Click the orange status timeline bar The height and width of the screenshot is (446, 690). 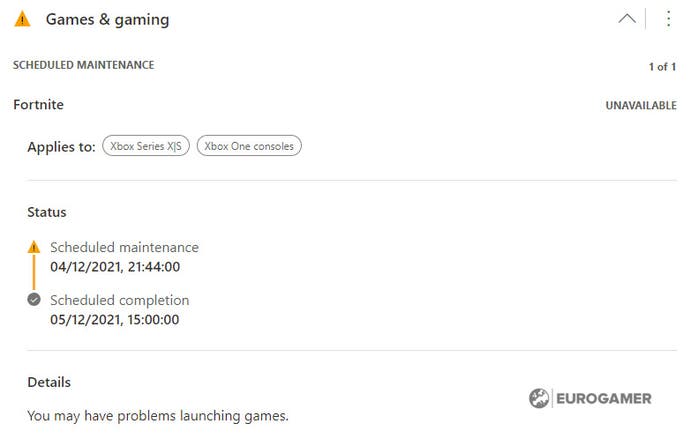[34, 273]
